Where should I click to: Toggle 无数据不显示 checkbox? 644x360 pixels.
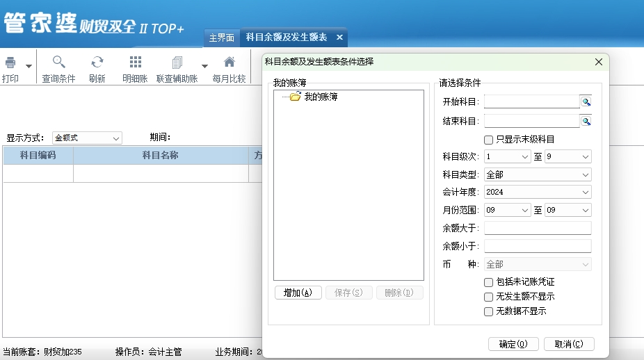click(x=488, y=311)
